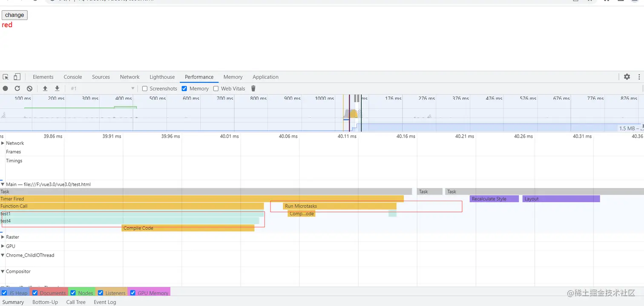Image resolution: width=644 pixels, height=306 pixels.
Task: Toggle the Nodes counter checkbox
Action: coord(73,293)
